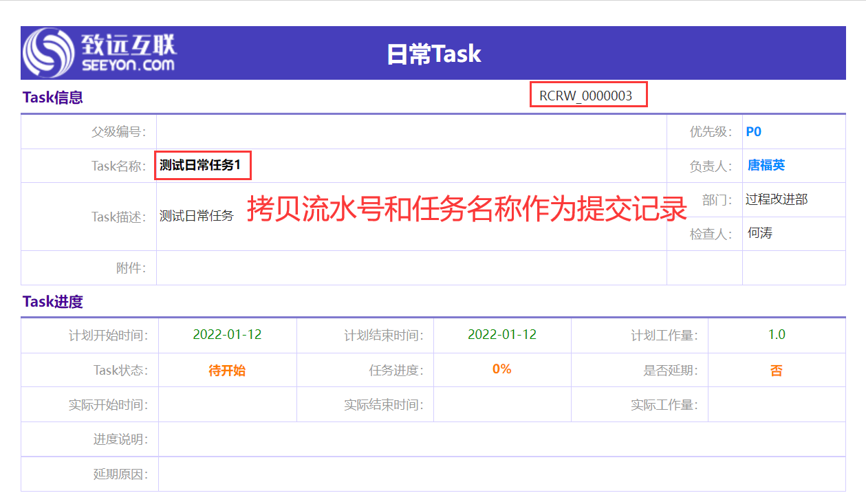Click the empty 附件 field
This screenshot has width=866, height=504.
tap(411, 268)
